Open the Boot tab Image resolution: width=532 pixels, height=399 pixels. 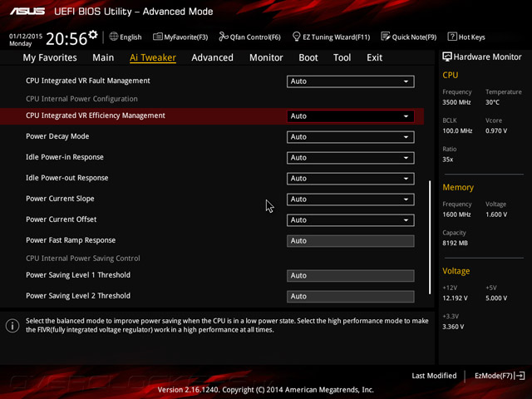pyautogui.click(x=308, y=57)
